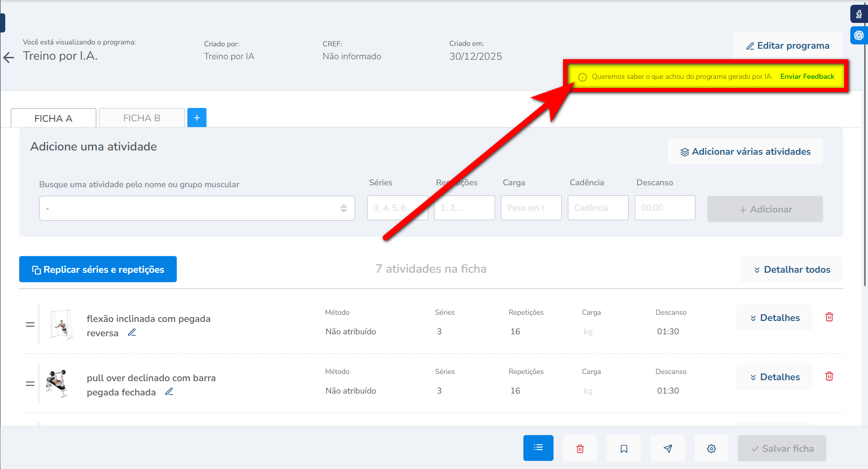Switch to the FICHA B tab
The height and width of the screenshot is (469, 868).
[141, 118]
